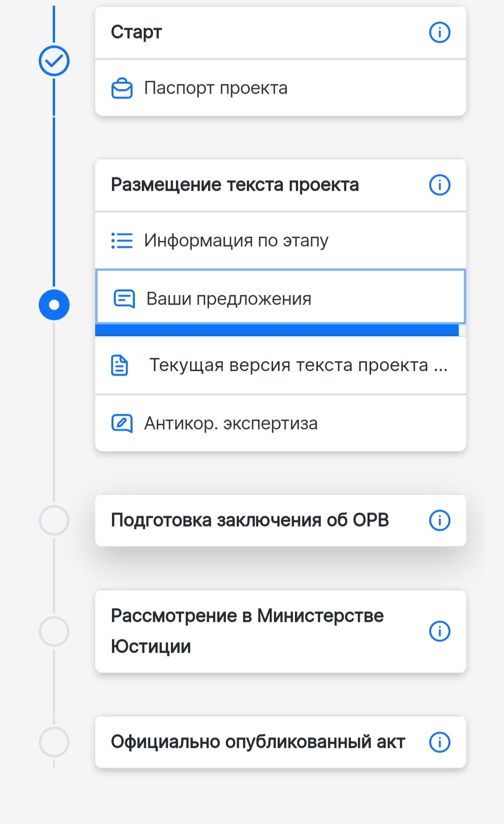Viewport: 504px width, 824px height.
Task: Click the edit icon by Антикор. экспертиза
Action: (122, 423)
